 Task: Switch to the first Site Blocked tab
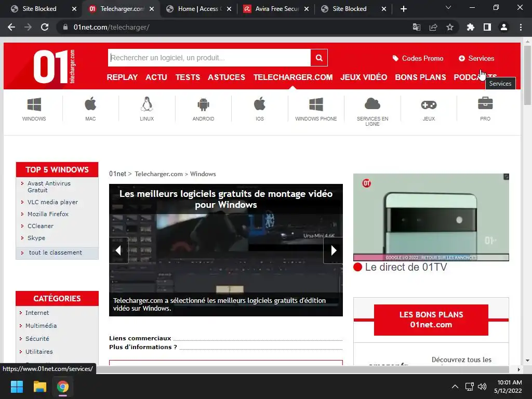[39, 9]
